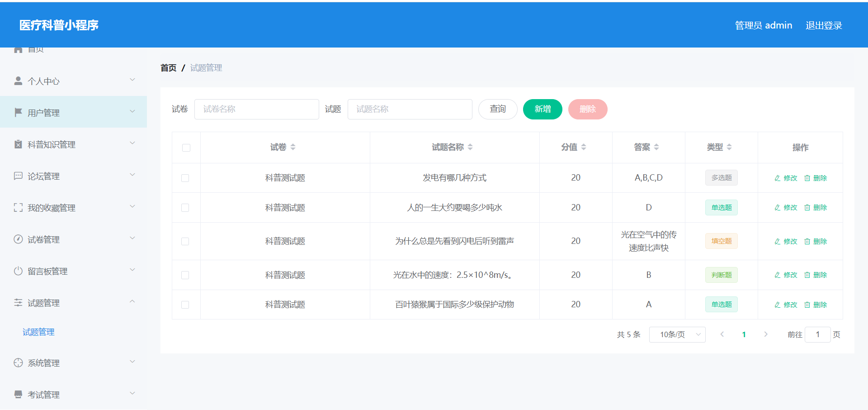The height and width of the screenshot is (410, 868).
Task: Check the 人的一生大约要喝多少吨水 row checkbox
Action: pos(185,207)
